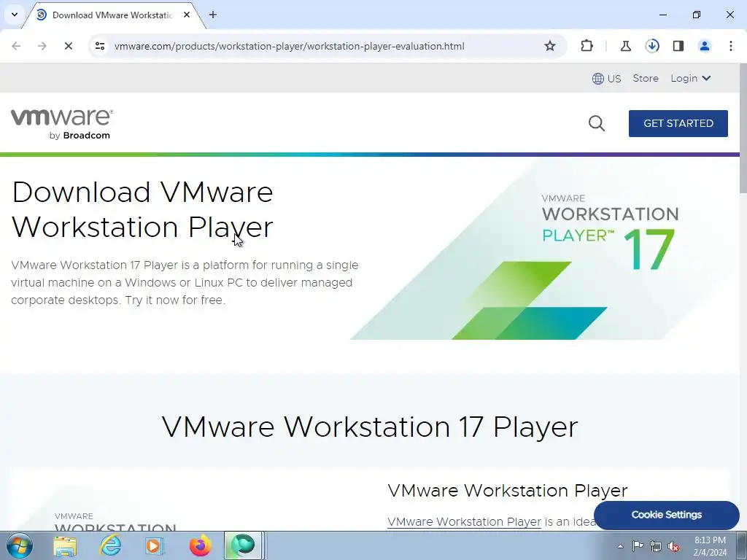
Task: Expand the Login dropdown
Action: tap(691, 78)
